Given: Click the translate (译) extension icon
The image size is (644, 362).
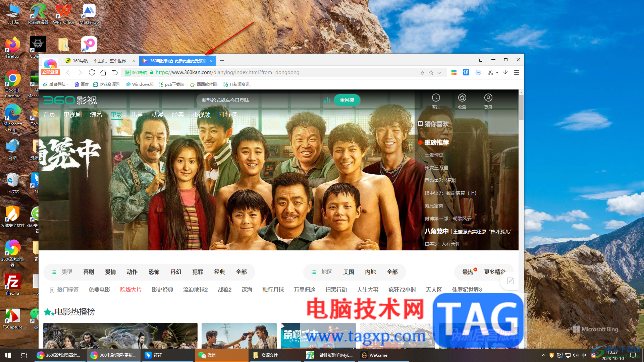Looking at the screenshot, I should coord(466,72).
